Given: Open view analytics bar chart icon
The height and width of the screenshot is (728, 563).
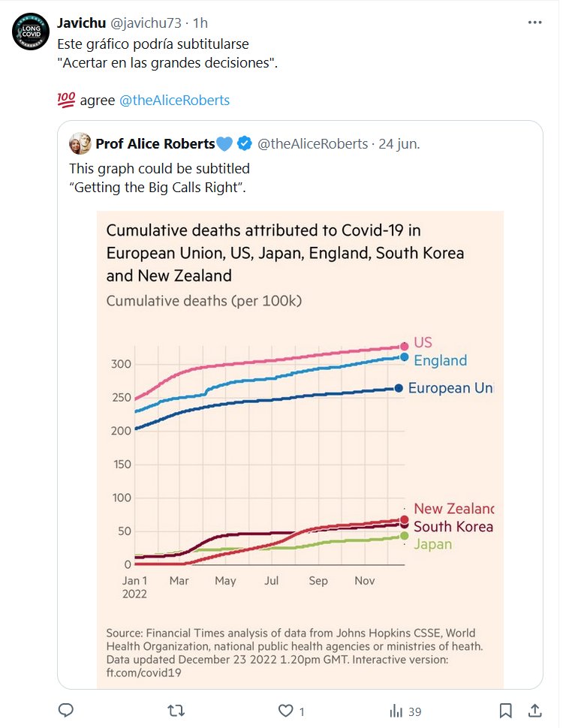Looking at the screenshot, I should pos(396,710).
